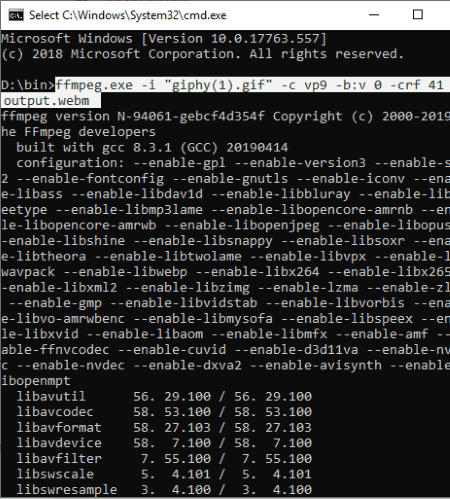Click the '"giphy(1).gif"' filename argument
This screenshot has height=499, width=450.
pyautogui.click(x=218, y=85)
